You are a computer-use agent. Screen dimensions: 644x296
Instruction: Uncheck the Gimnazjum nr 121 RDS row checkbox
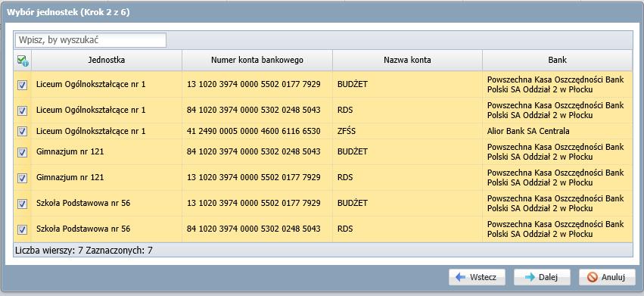pyautogui.click(x=23, y=178)
